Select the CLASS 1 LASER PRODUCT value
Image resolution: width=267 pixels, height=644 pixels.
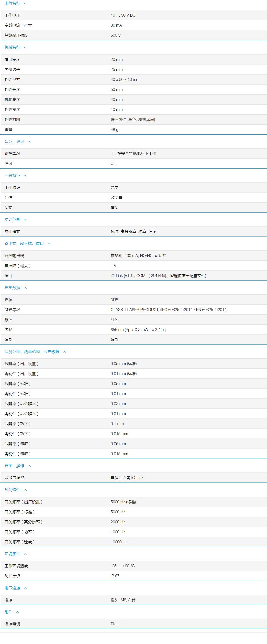coord(169,310)
